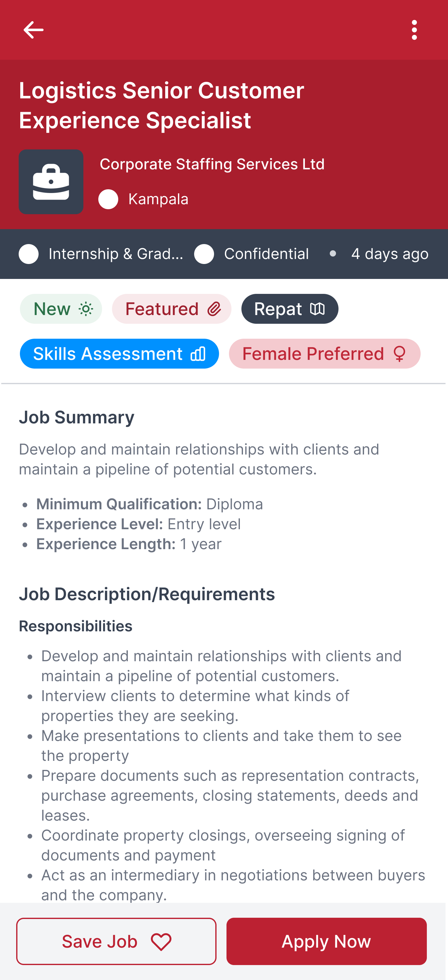The image size is (448, 980).
Task: Tap the Kampala location text
Action: (x=158, y=199)
